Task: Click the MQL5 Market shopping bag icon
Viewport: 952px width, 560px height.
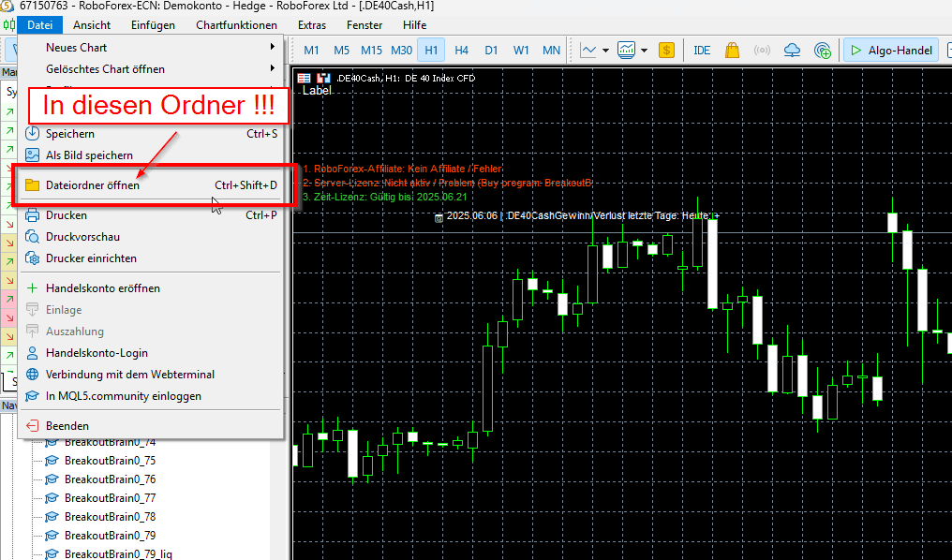Action: (x=732, y=51)
